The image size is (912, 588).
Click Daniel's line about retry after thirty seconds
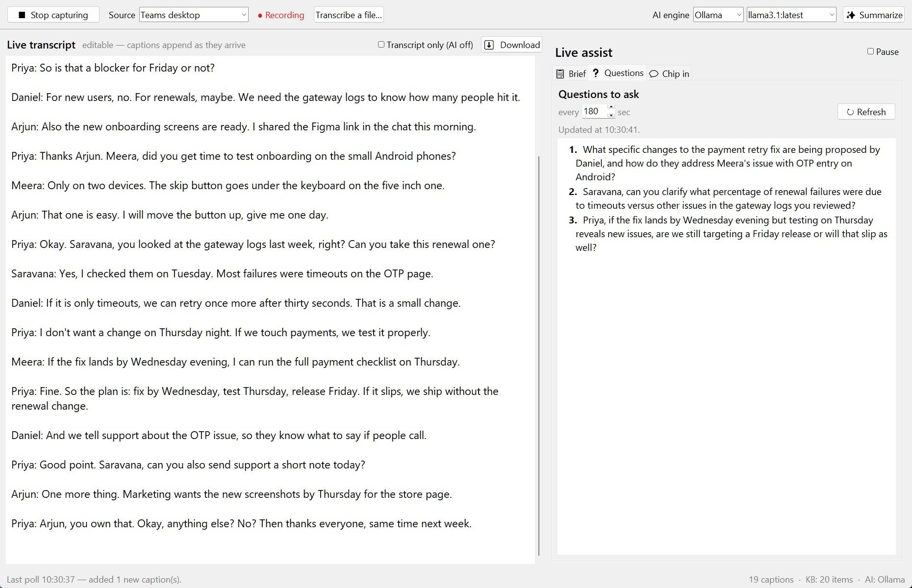click(x=236, y=303)
